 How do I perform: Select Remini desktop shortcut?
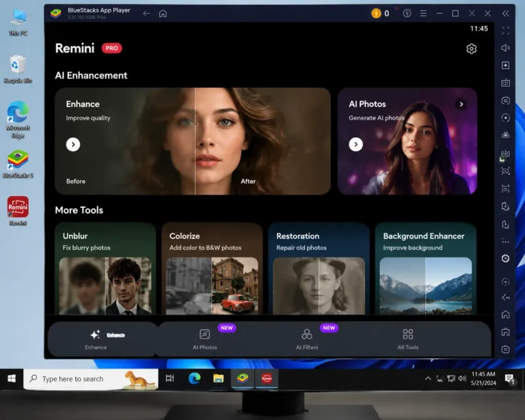click(18, 210)
